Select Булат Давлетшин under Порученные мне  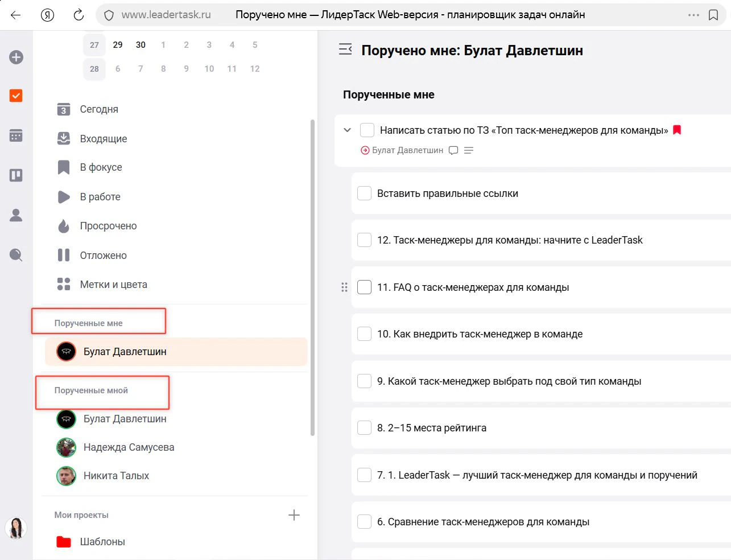pos(176,352)
